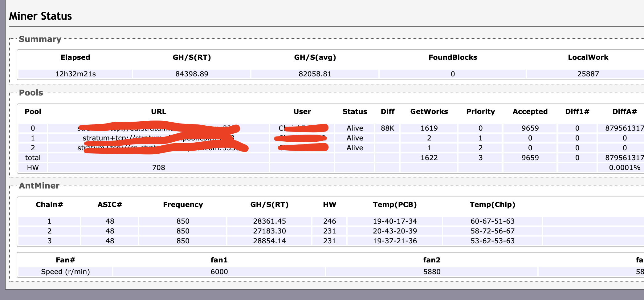
Task: Click the total row label in Pools
Action: click(33, 158)
